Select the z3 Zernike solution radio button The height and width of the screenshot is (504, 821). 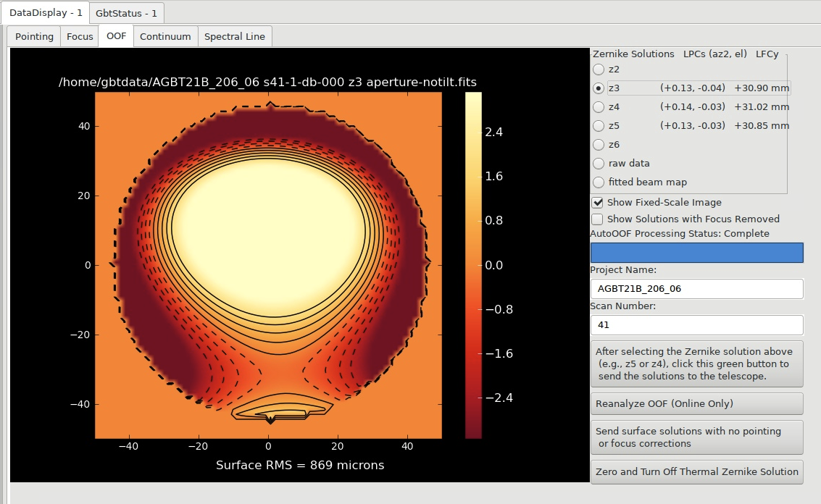point(599,88)
